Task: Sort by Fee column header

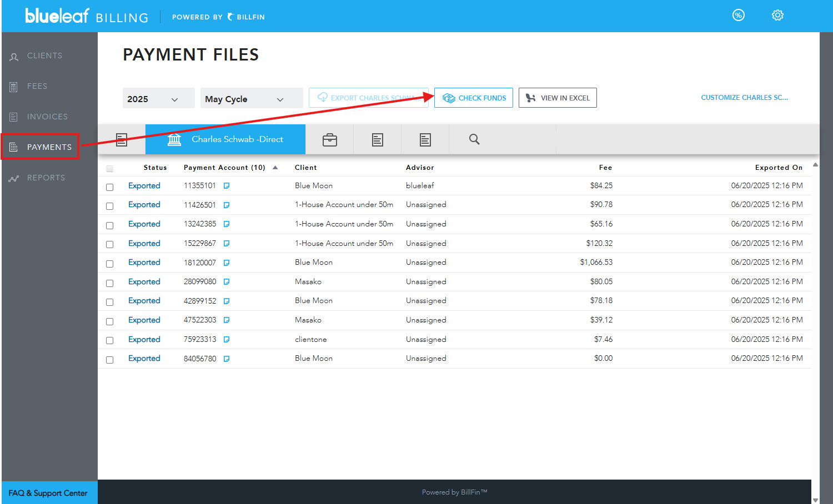Action: click(605, 168)
